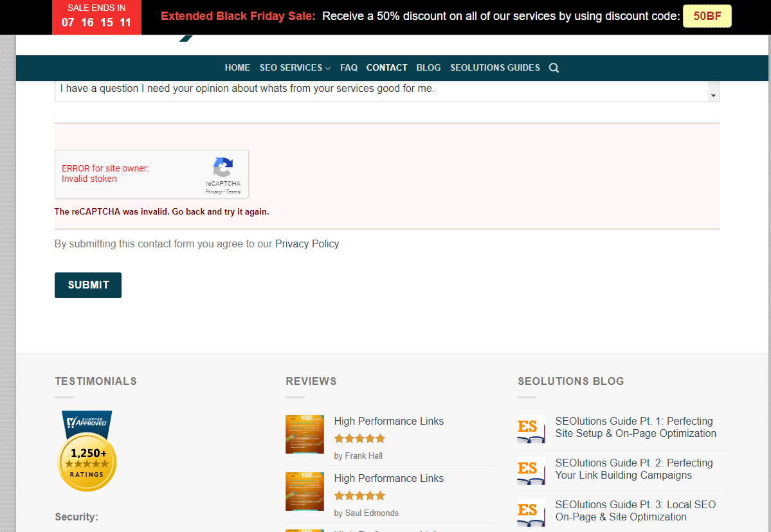This screenshot has height=532, width=771.
Task: Open the ES icon for SEOlutions Guide Pt. 3
Action: 531,512
